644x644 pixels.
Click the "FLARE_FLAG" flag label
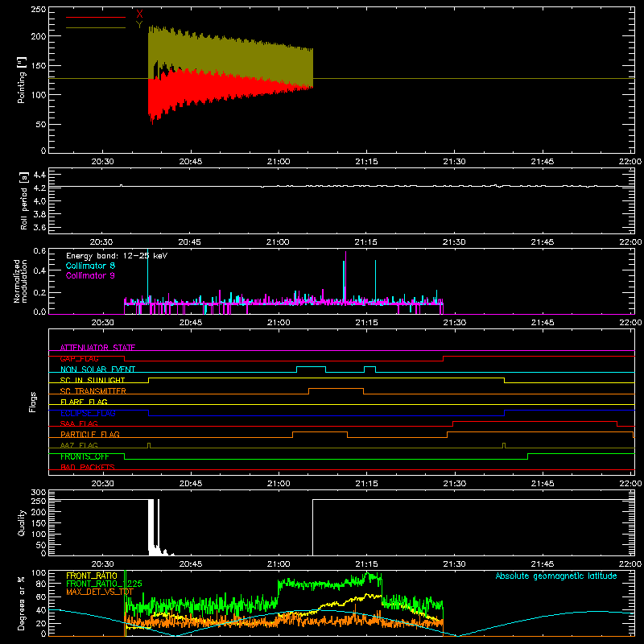84,402
